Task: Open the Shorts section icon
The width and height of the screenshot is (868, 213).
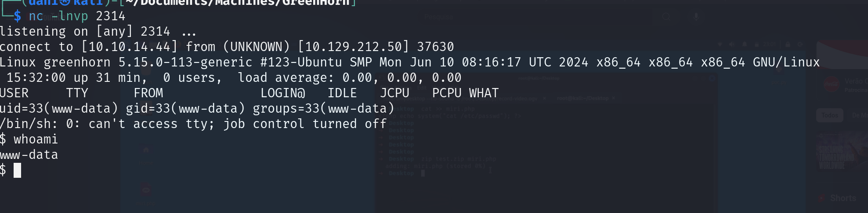Action: (x=821, y=198)
